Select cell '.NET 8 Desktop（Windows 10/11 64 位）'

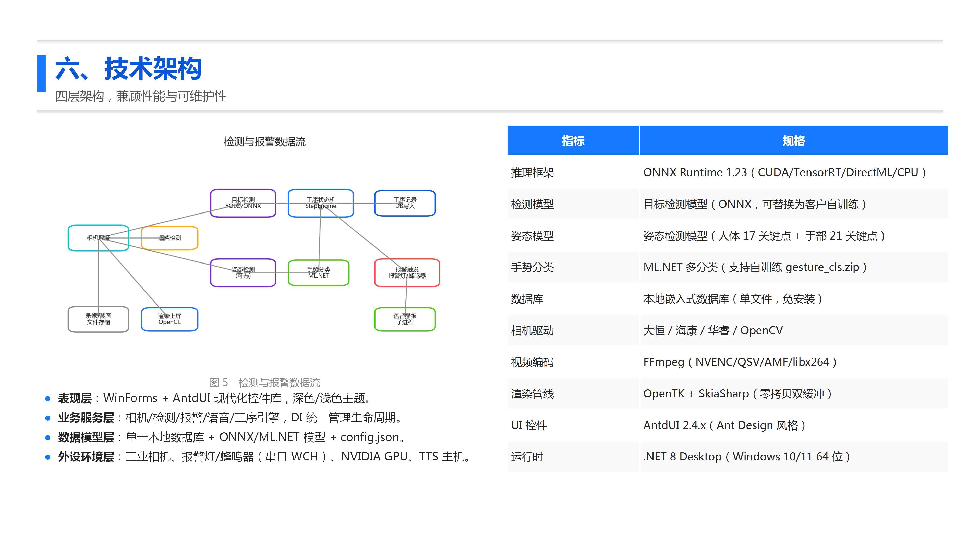794,457
